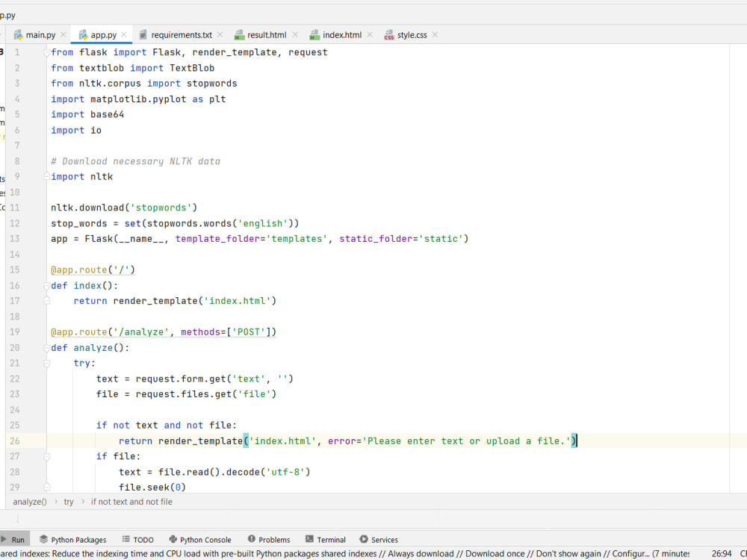Click 'error' keyword argument on line 26

tap(342, 441)
